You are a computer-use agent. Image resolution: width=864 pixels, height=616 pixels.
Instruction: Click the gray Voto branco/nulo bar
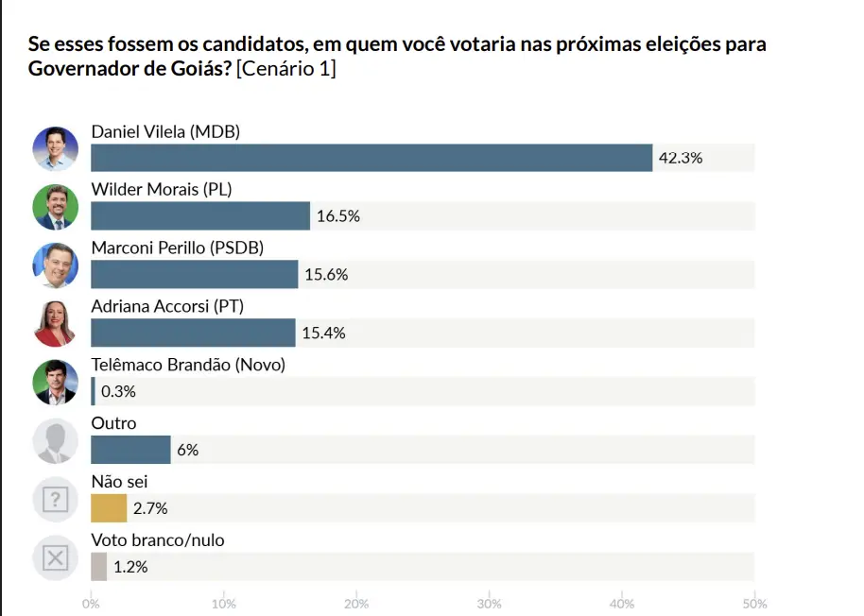tap(98, 567)
